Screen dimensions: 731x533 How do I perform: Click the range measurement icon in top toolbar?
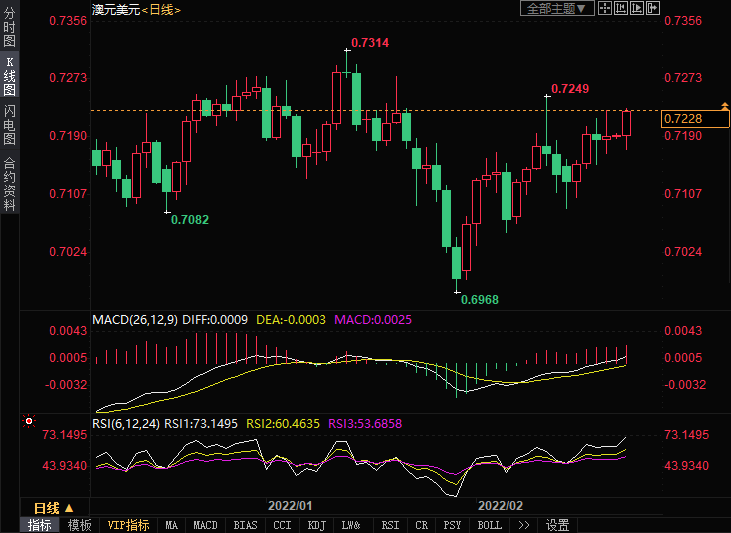click(x=621, y=8)
